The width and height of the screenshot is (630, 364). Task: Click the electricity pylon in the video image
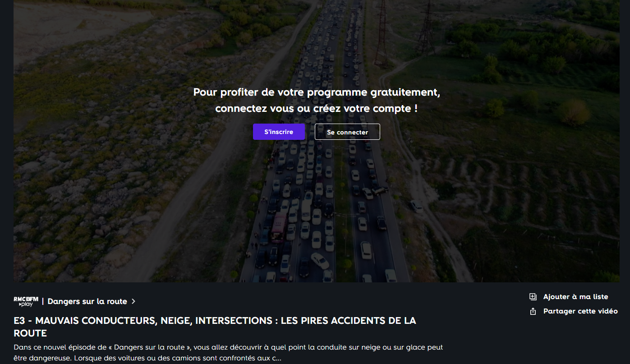pos(382,34)
